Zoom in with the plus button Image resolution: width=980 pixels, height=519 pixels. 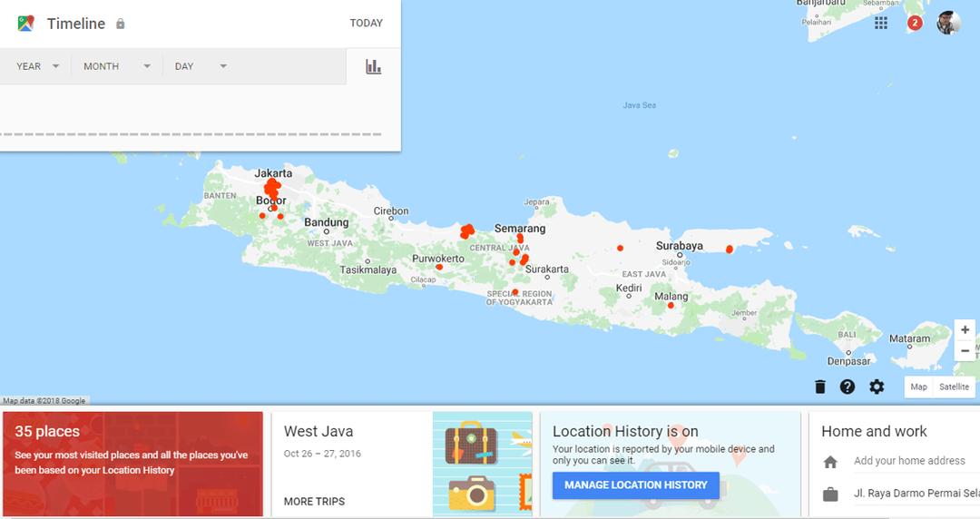(x=965, y=329)
